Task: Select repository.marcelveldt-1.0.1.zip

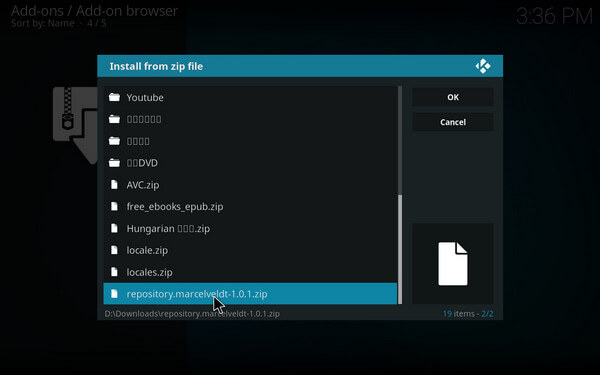Action: (250, 294)
